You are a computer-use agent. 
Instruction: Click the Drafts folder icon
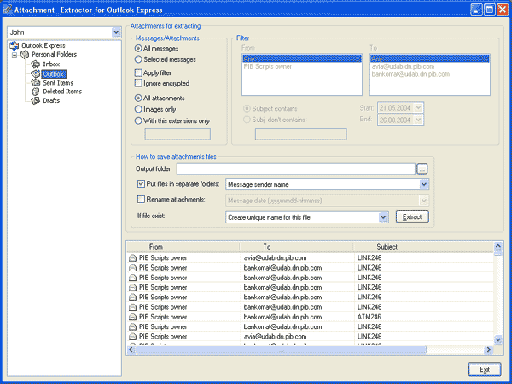(35, 100)
